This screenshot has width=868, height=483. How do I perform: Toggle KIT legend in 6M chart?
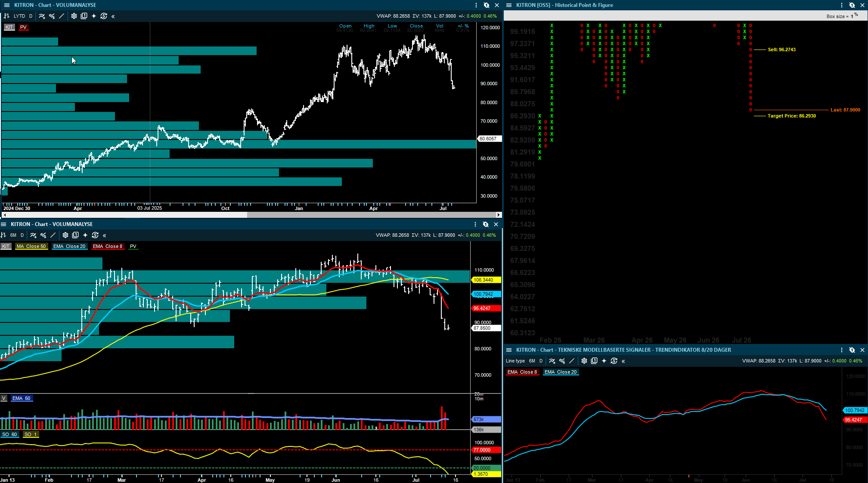click(6, 246)
